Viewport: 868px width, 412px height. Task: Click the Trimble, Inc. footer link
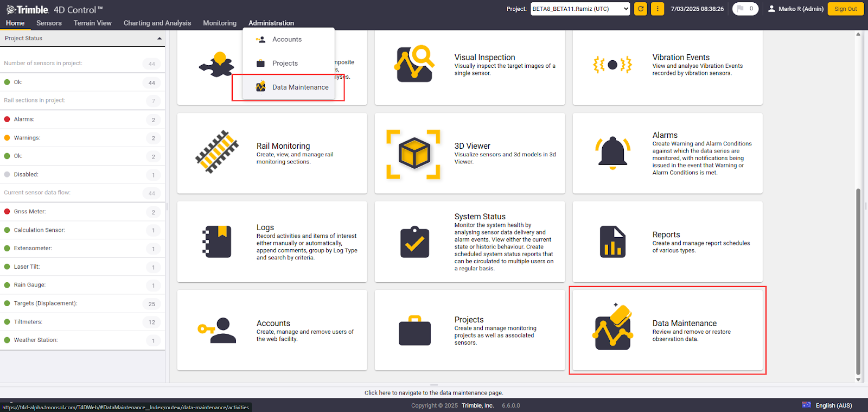(x=477, y=405)
